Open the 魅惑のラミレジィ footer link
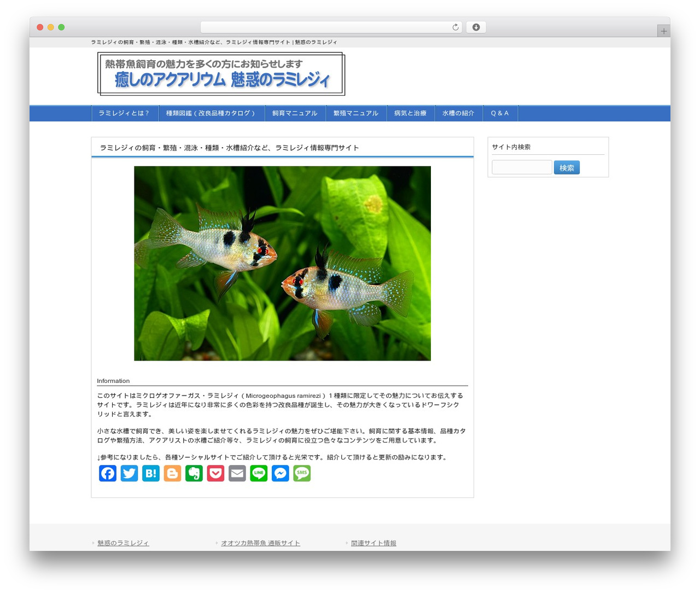This screenshot has height=593, width=700. click(x=123, y=543)
